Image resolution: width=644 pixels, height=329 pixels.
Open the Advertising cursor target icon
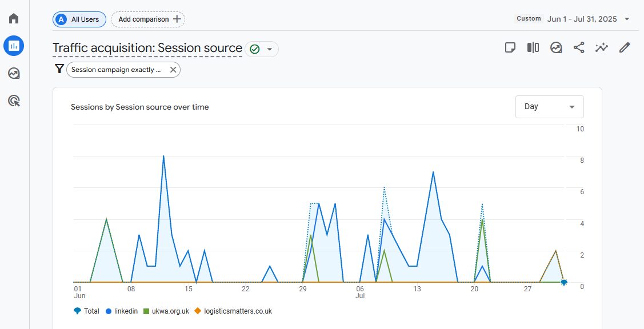coord(14,101)
